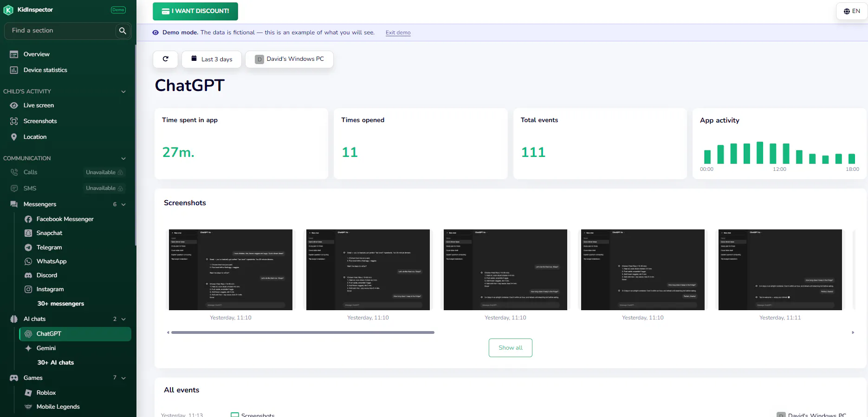Viewport: 868px width, 417px height.
Task: Click the screenshots scroll left arrow
Action: pos(168,332)
